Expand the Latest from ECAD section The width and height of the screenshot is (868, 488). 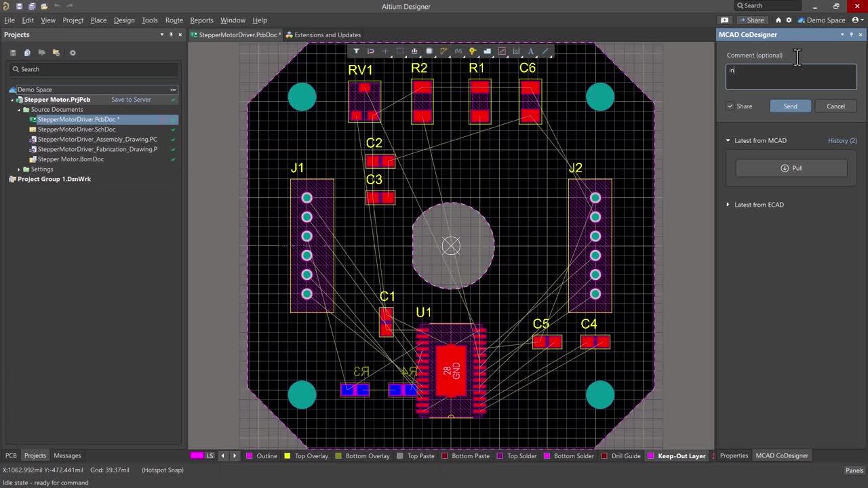[x=728, y=205]
